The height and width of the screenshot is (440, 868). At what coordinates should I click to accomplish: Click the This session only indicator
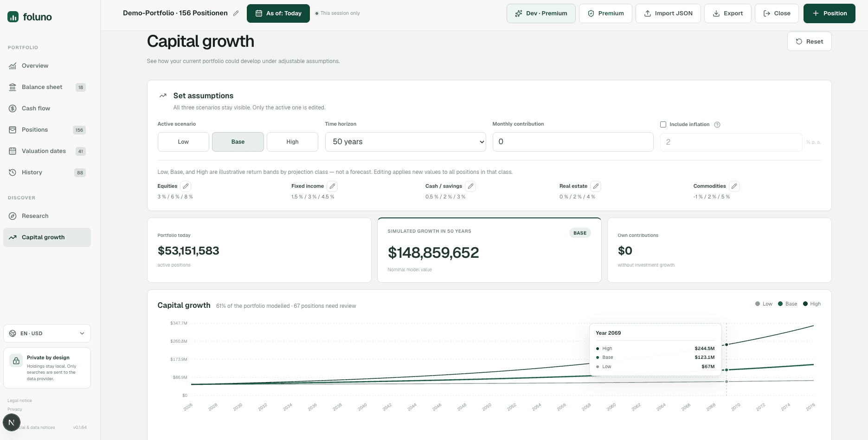(337, 13)
